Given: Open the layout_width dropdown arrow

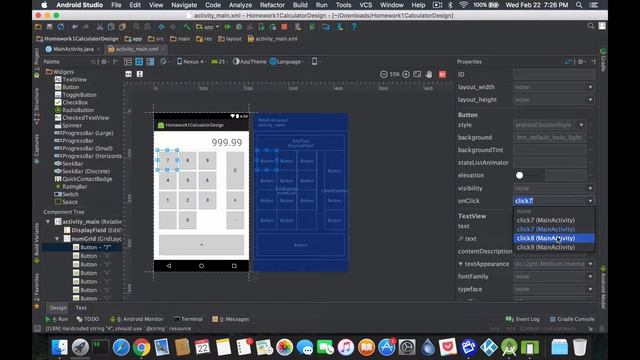Looking at the screenshot, I should (x=590, y=87).
